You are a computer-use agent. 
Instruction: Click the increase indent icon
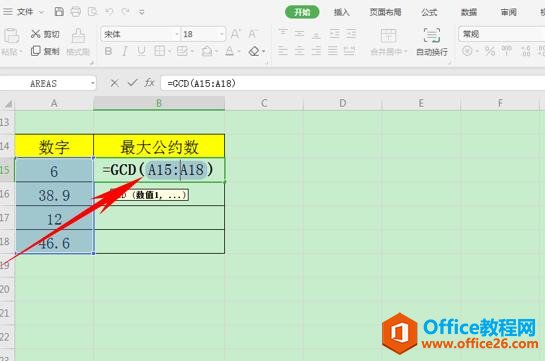pos(351,34)
